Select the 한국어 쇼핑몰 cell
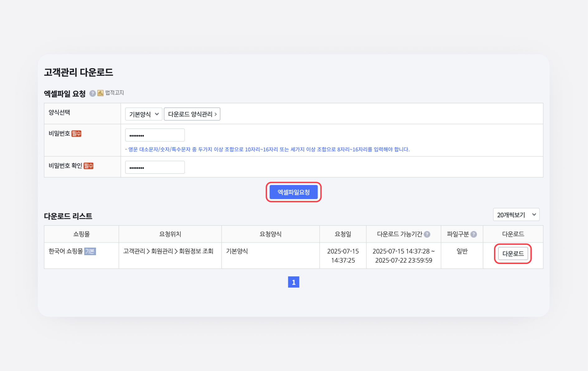 tap(81, 255)
